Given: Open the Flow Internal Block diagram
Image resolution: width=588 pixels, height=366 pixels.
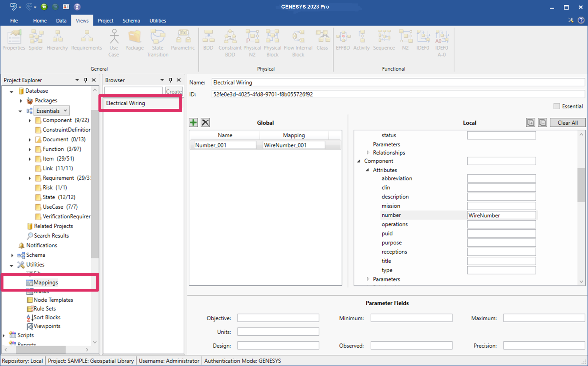Looking at the screenshot, I should [298, 43].
